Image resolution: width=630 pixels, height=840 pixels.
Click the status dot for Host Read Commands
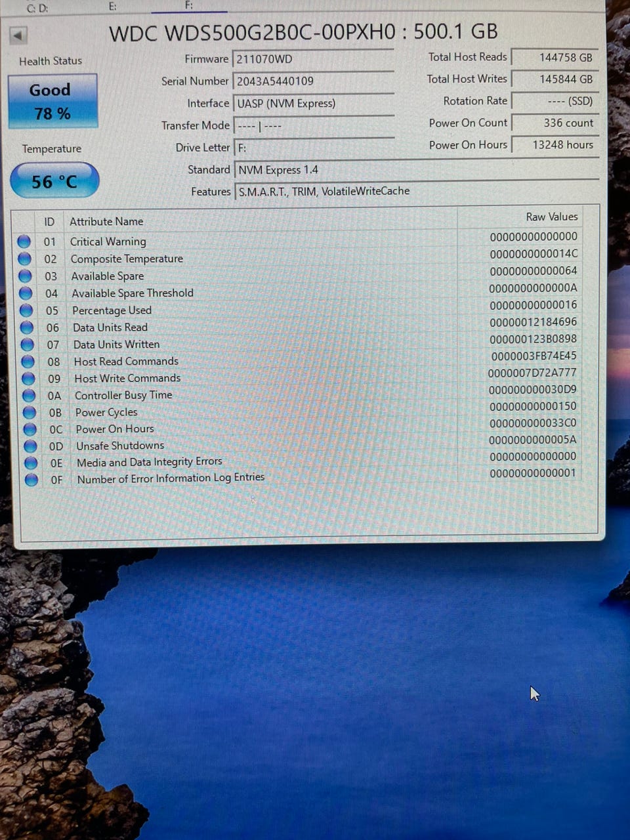28,361
